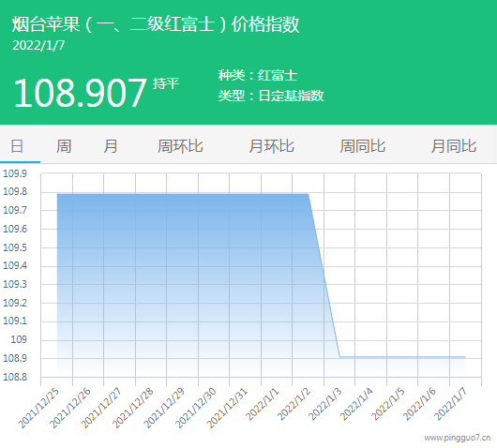Image resolution: width=497 pixels, height=448 pixels.
Task: Click the 108.907 index value
Action: [x=80, y=93]
